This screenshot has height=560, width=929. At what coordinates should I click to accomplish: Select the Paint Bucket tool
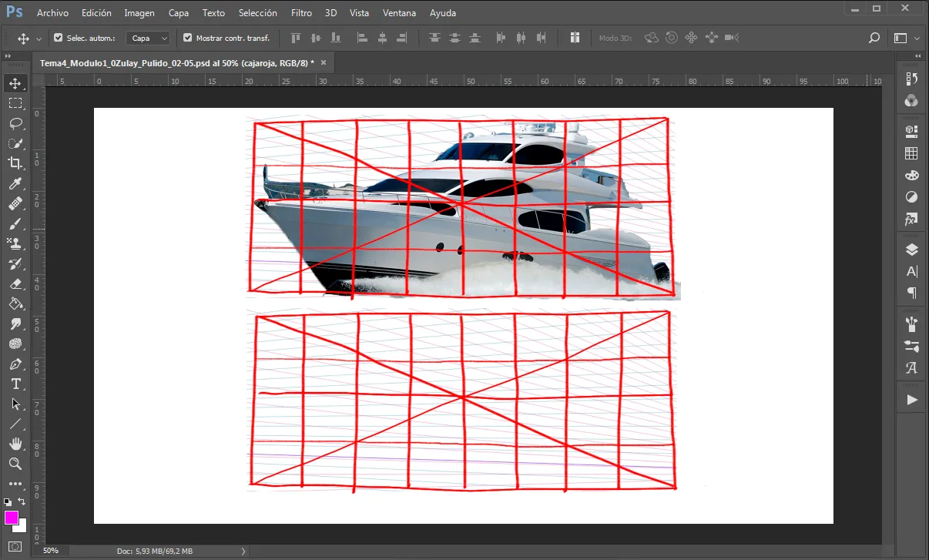click(15, 303)
